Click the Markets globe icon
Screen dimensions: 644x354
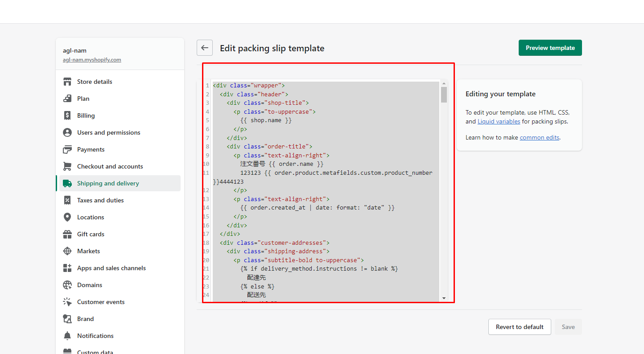tap(67, 251)
